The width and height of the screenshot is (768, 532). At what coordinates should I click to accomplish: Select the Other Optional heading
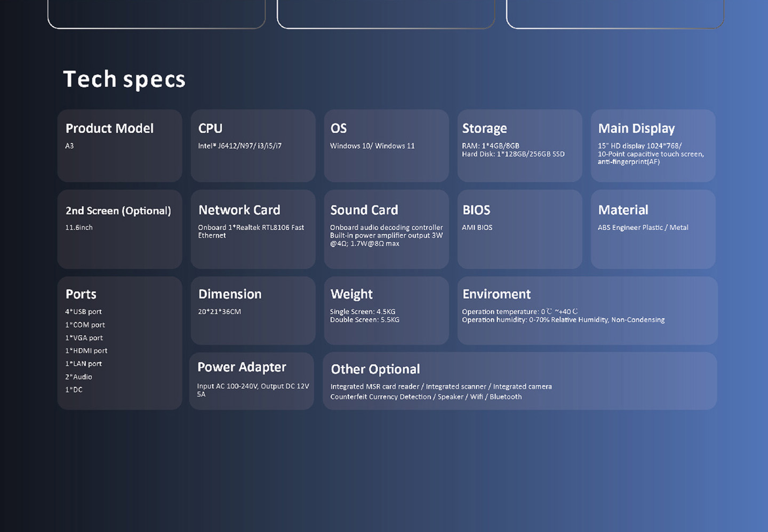(x=375, y=369)
